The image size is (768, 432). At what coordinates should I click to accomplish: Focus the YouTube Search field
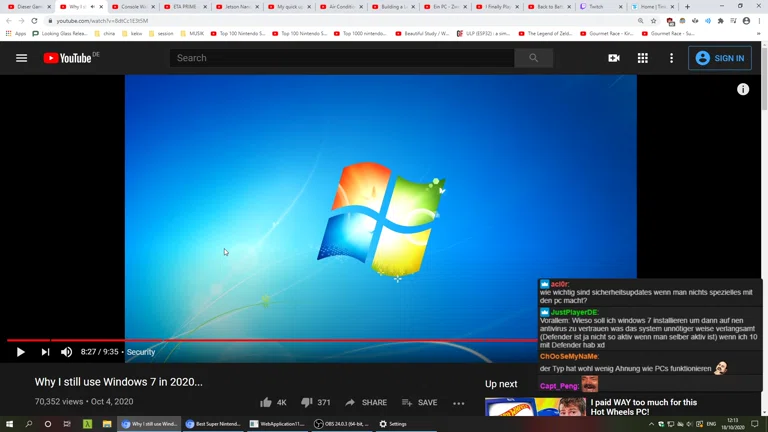342,58
